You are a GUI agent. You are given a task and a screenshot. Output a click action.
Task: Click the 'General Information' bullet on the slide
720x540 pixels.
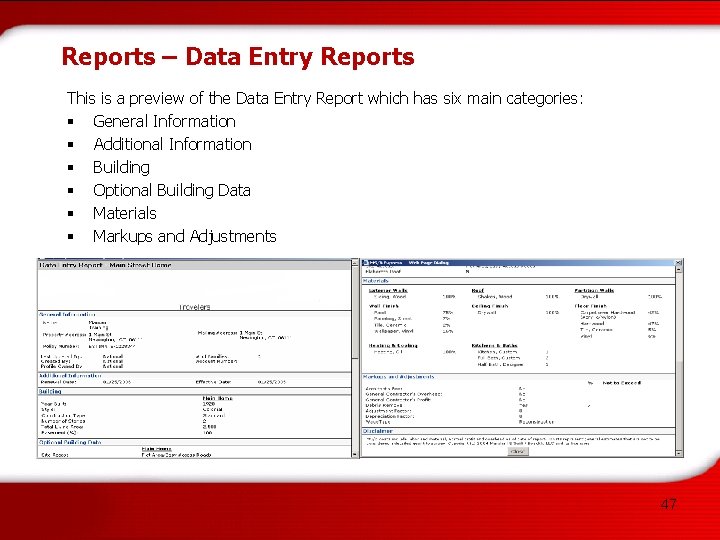[164, 121]
